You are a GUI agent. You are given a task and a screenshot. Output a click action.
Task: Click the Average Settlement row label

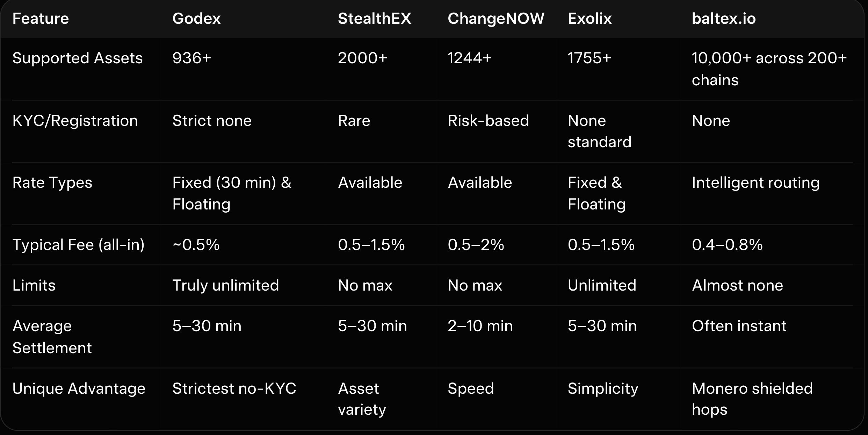(52, 337)
